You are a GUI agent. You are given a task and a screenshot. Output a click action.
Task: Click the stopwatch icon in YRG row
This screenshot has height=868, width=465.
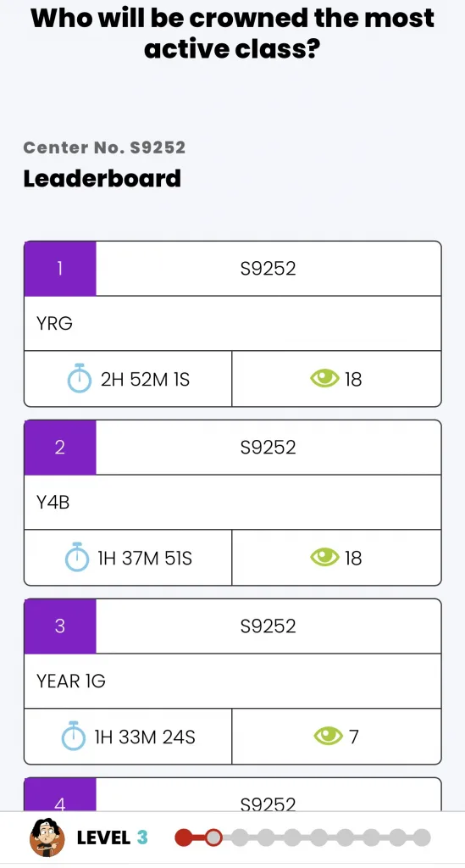pos(79,378)
